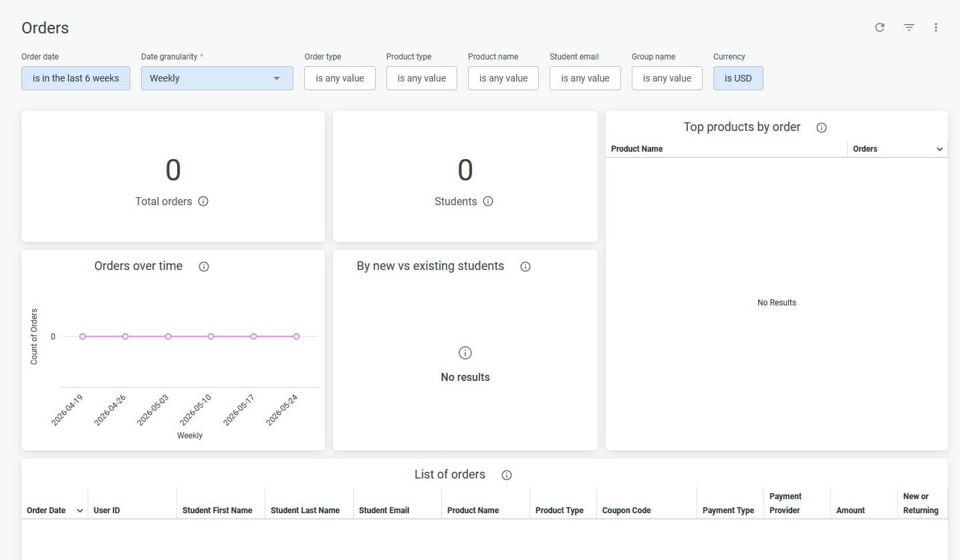This screenshot has height=560, width=960.
Task: Show info icon beside Students
Action: [x=488, y=201]
